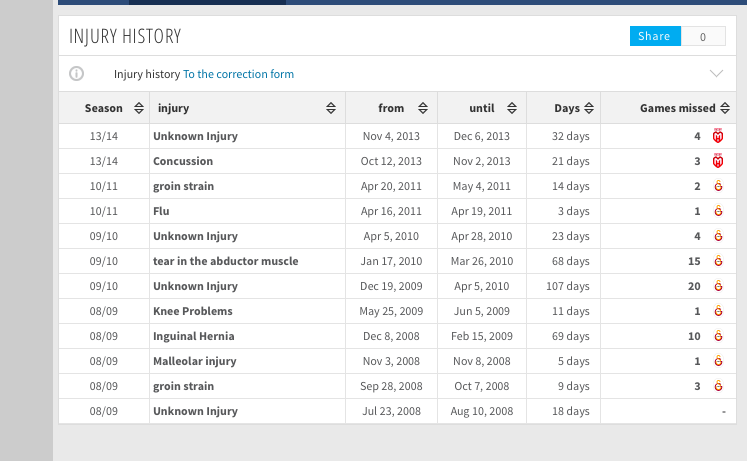Click club crest in Nov 4, 2013 row
The height and width of the screenshot is (461, 747).
717,136
